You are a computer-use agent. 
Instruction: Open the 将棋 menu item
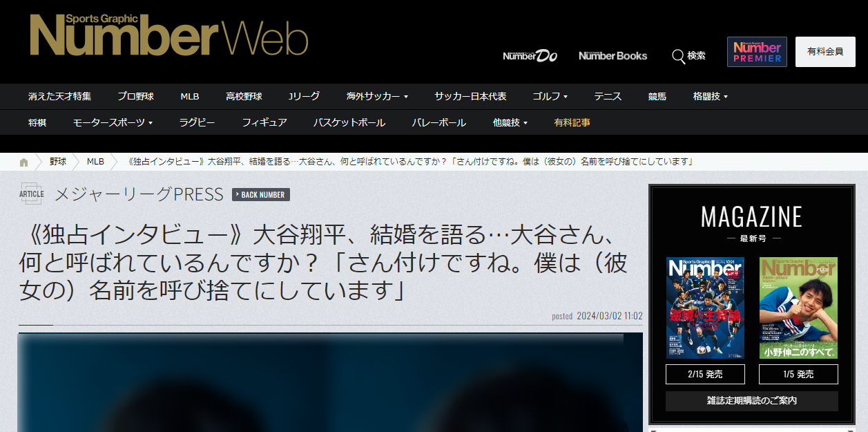[37, 123]
